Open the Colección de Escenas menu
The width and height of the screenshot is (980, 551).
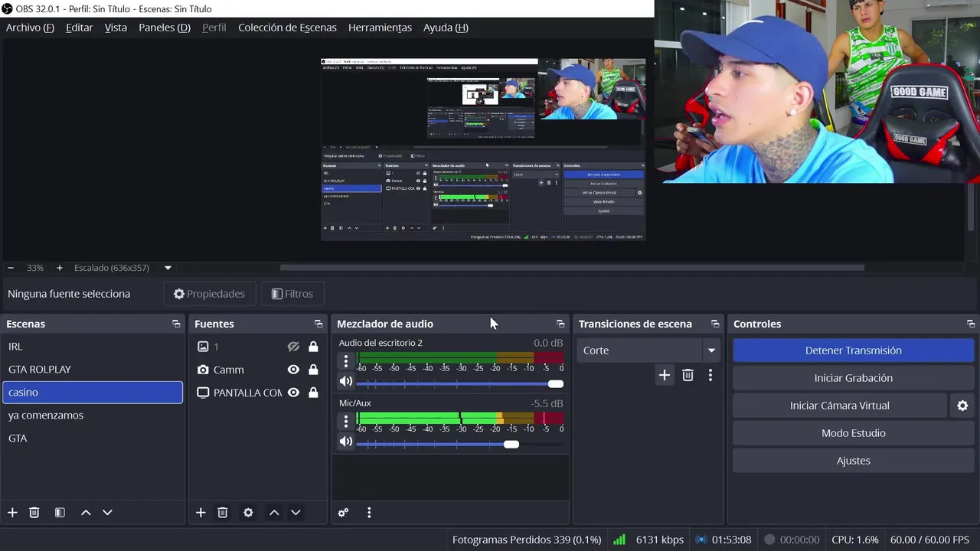(287, 28)
